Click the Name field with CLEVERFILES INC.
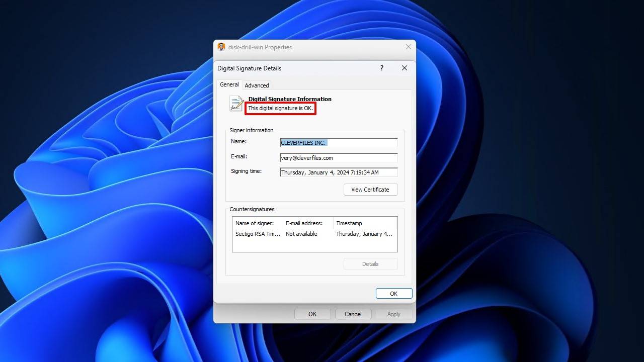The width and height of the screenshot is (644, 362). (x=339, y=143)
